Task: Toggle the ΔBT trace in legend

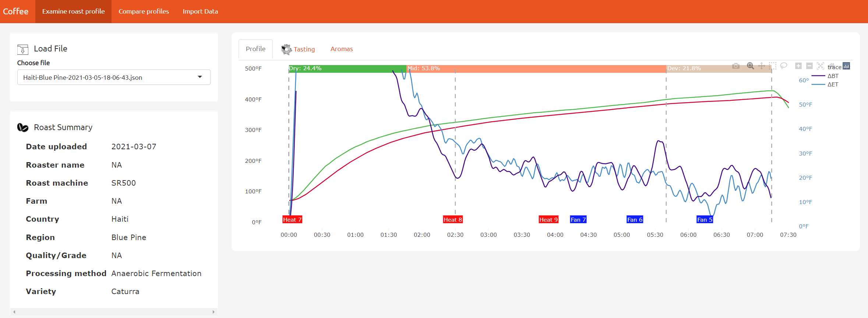Action: pyautogui.click(x=825, y=76)
